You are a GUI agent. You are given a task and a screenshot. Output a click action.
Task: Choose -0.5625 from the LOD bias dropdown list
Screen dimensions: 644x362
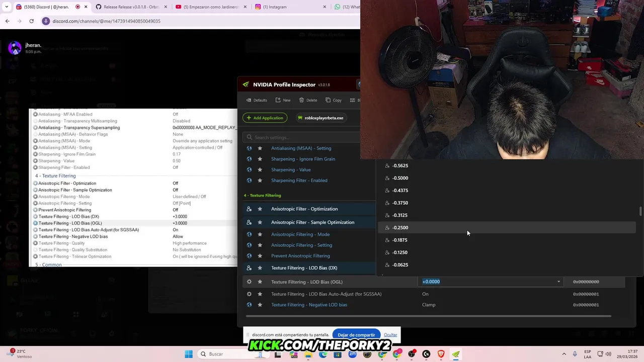pyautogui.click(x=507, y=165)
